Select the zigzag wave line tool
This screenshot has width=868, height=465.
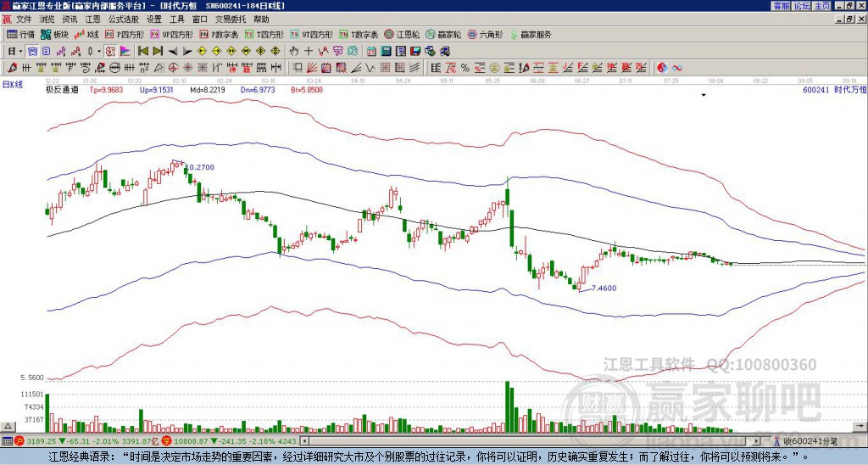coord(369,68)
